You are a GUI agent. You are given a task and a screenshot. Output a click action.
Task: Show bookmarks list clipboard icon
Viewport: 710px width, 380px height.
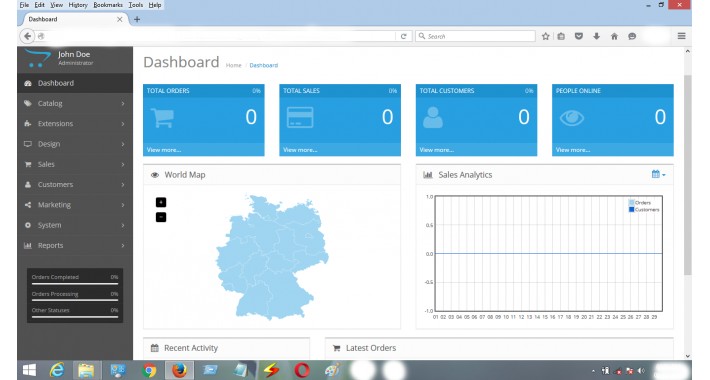(561, 36)
